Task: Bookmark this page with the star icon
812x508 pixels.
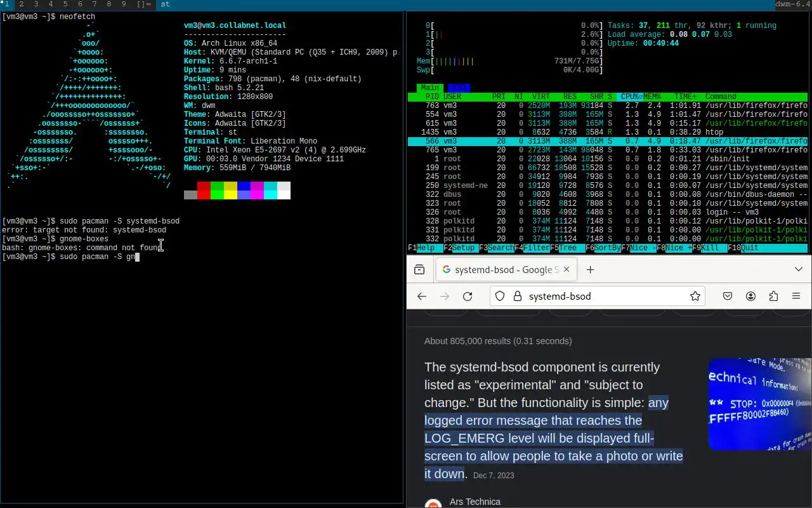Action: point(695,296)
